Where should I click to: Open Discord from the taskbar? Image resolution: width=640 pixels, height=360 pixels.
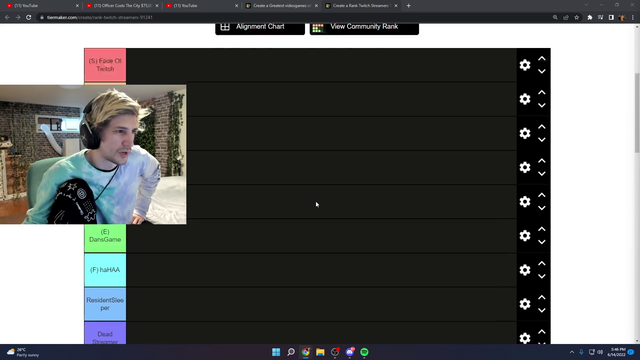[350, 352]
